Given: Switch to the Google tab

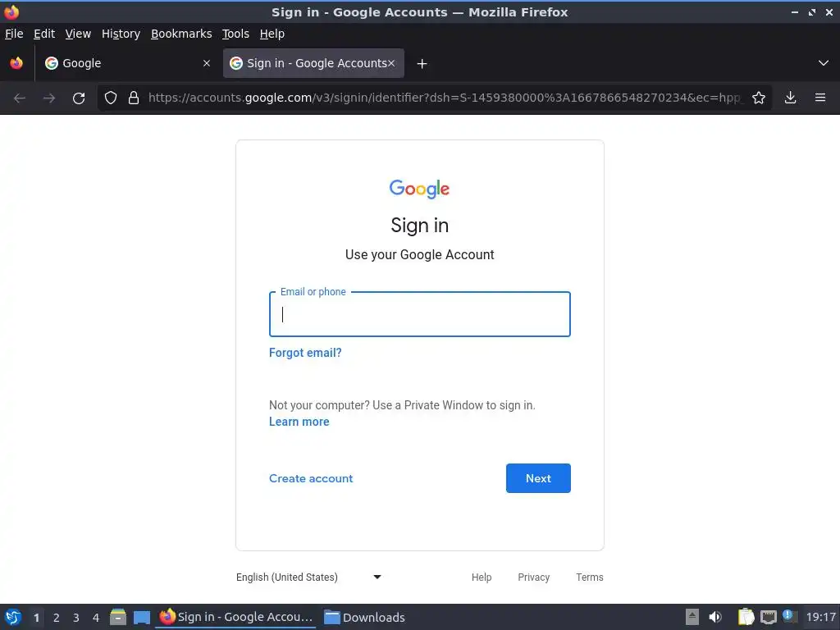Looking at the screenshot, I should [x=127, y=63].
